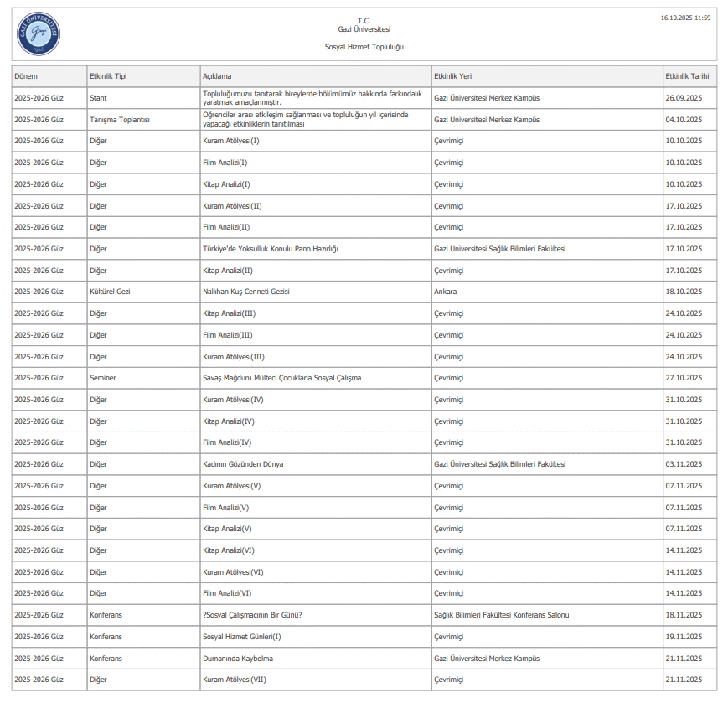Select the Kültürel Gezi event type
This screenshot has height=708, width=728.
coord(110,292)
